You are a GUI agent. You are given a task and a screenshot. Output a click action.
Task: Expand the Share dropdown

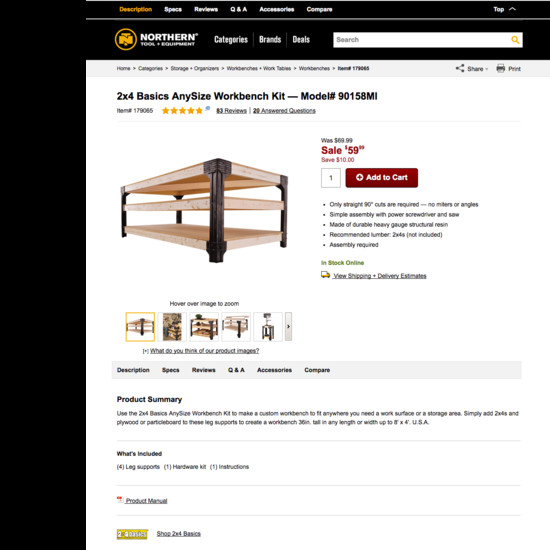487,69
